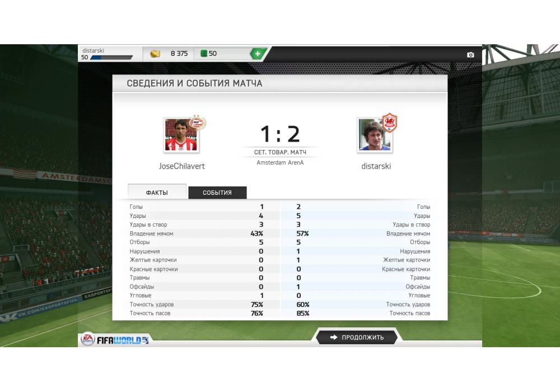The width and height of the screenshot is (560, 392).
Task: Click the distarski username in top bar
Action: [x=93, y=51]
